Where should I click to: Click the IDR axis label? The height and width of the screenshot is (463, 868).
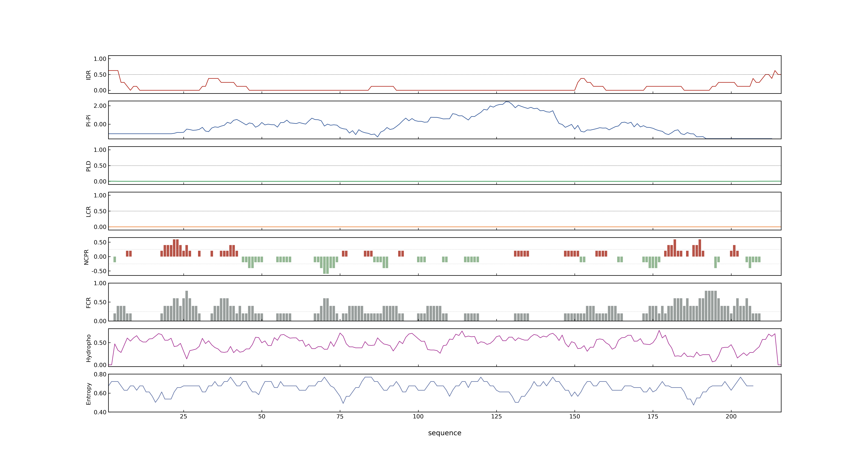[88, 75]
